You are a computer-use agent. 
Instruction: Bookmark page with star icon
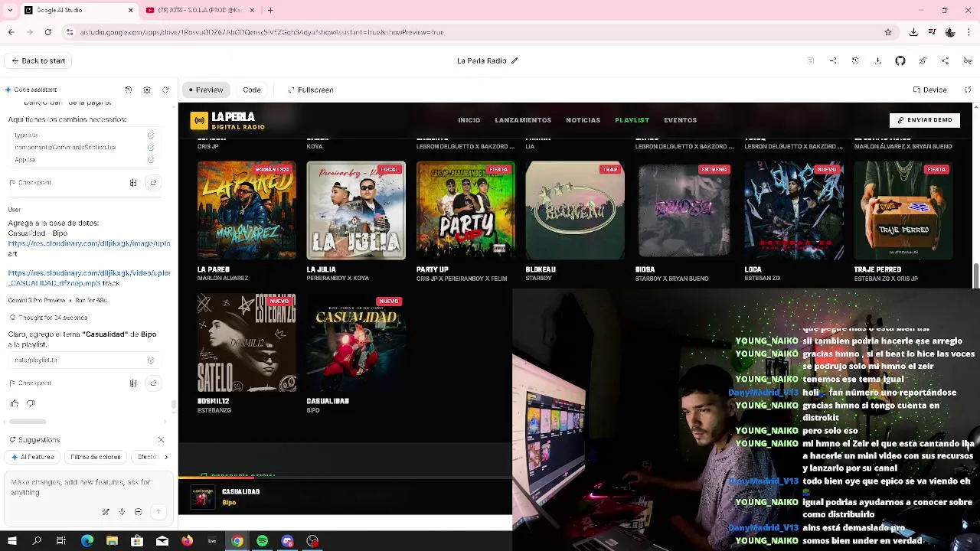[888, 32]
